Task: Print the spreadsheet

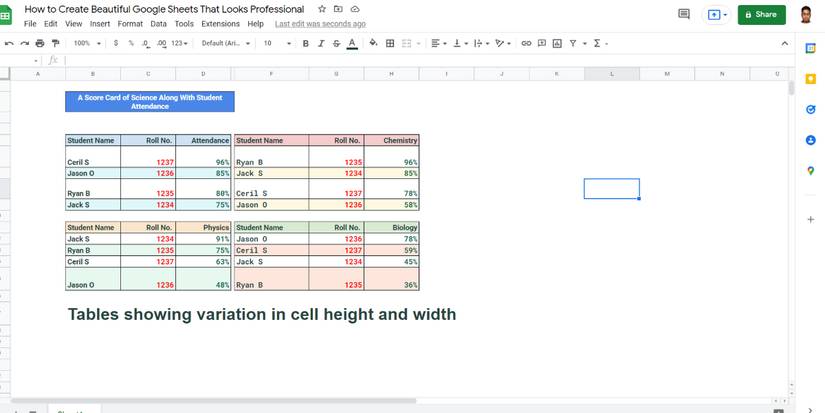Action: [40, 43]
